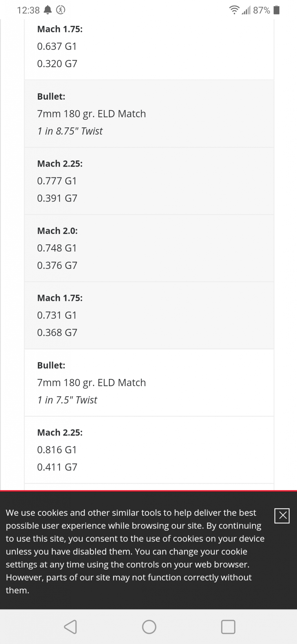Tap the notification bell icon in status bar
The width and height of the screenshot is (297, 644).
(x=48, y=10)
